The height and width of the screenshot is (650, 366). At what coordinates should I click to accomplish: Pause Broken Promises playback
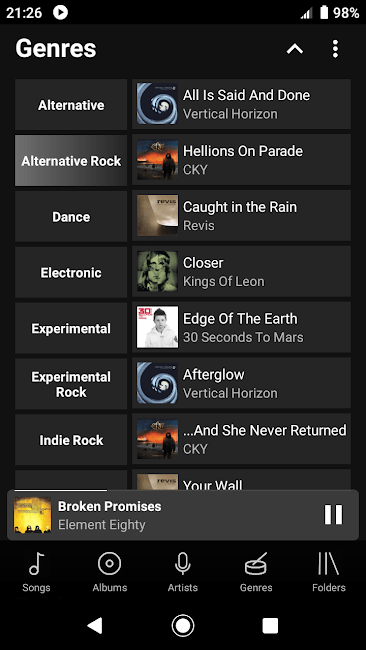click(333, 515)
